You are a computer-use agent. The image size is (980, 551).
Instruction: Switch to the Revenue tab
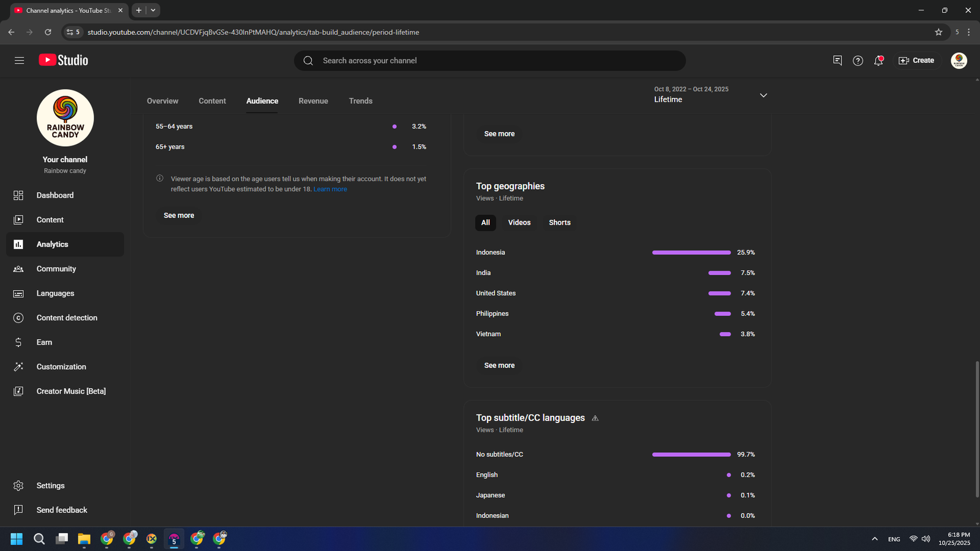(313, 101)
